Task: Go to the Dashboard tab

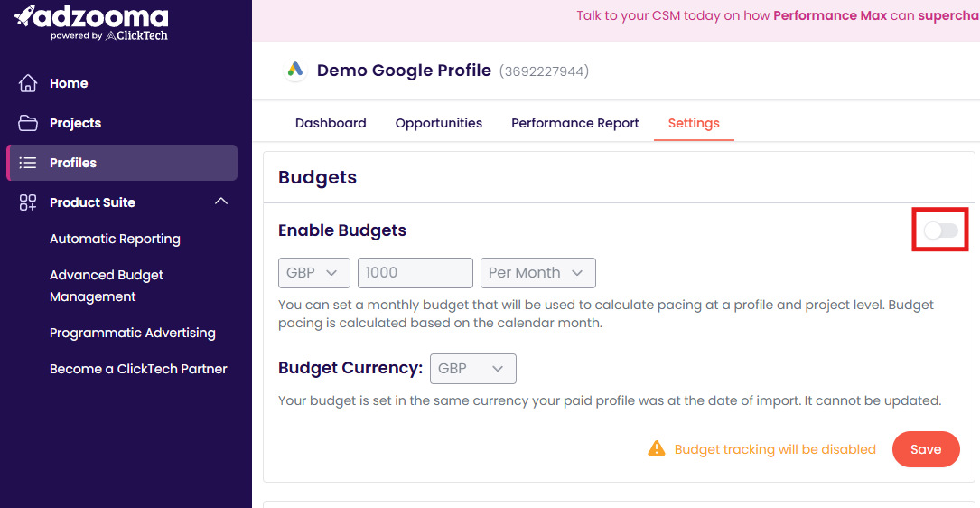Action: [x=331, y=123]
